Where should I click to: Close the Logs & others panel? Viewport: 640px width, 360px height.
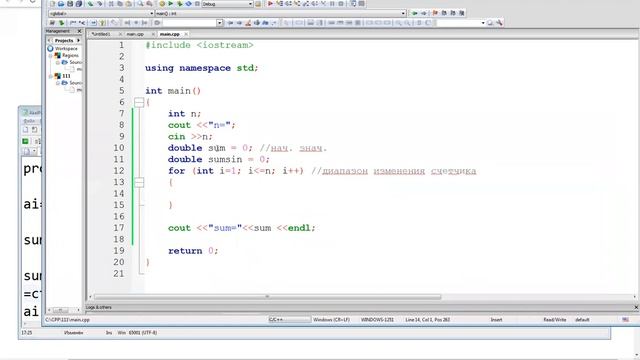pyautogui.click(x=636, y=307)
